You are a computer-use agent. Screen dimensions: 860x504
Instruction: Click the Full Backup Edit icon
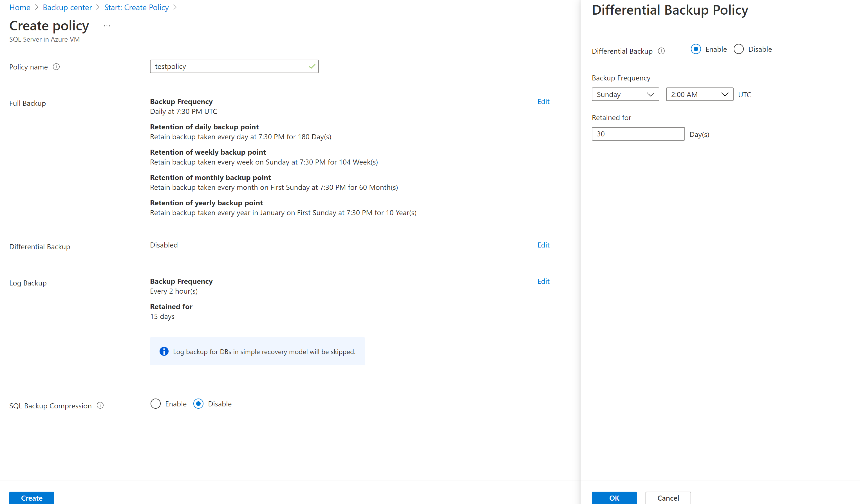tap(544, 101)
